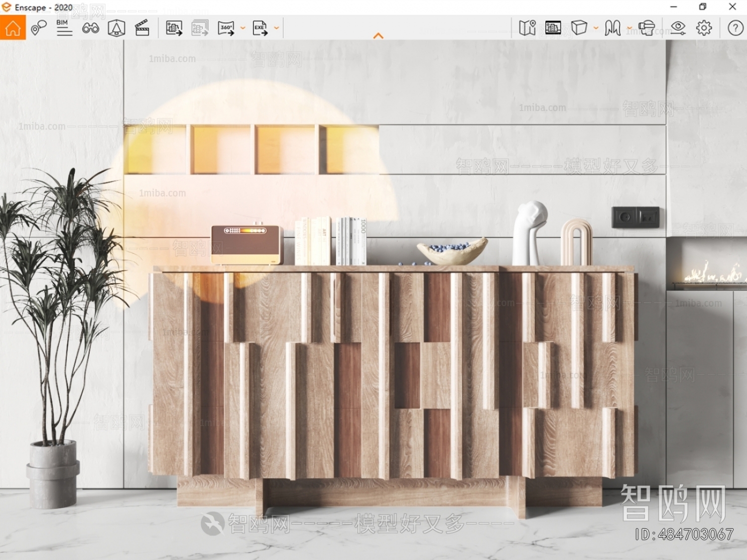Click the grayed-out batch rendering icon
Viewport: 747px width, 560px height.
coord(200,28)
